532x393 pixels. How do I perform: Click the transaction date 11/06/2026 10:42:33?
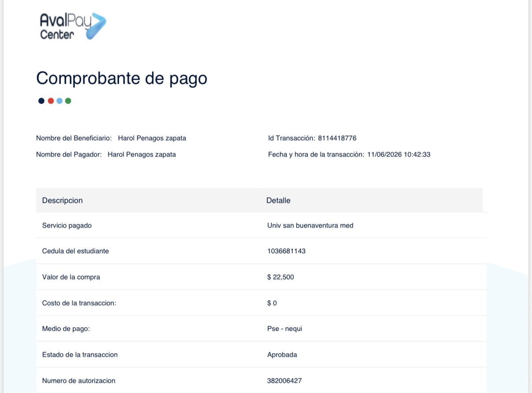point(399,154)
